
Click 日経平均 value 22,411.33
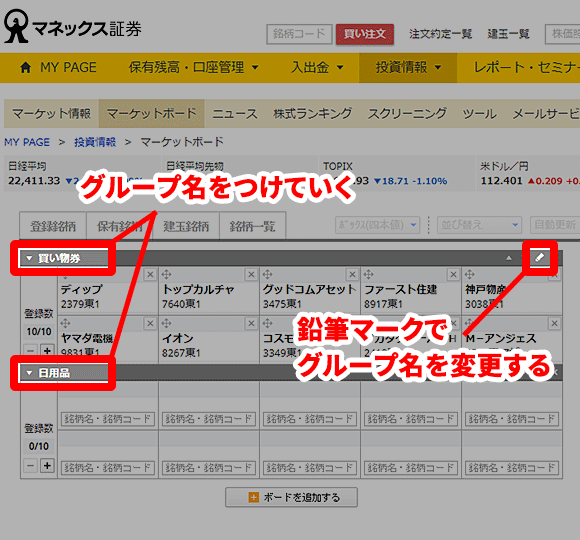point(34,181)
